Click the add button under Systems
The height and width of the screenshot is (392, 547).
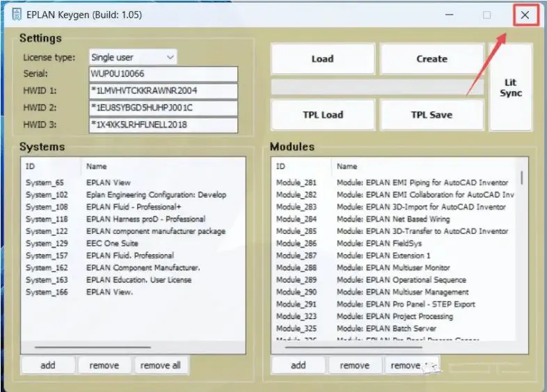pyautogui.click(x=48, y=365)
